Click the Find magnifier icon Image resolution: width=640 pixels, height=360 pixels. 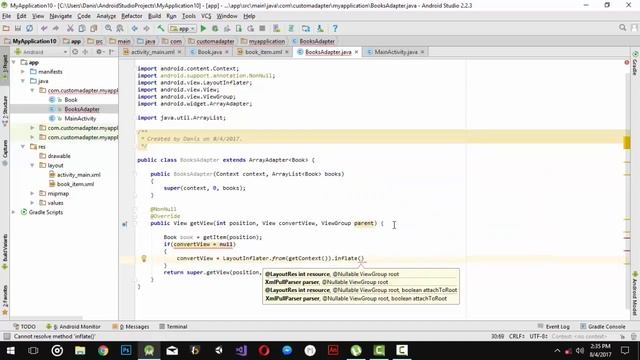(108, 29)
